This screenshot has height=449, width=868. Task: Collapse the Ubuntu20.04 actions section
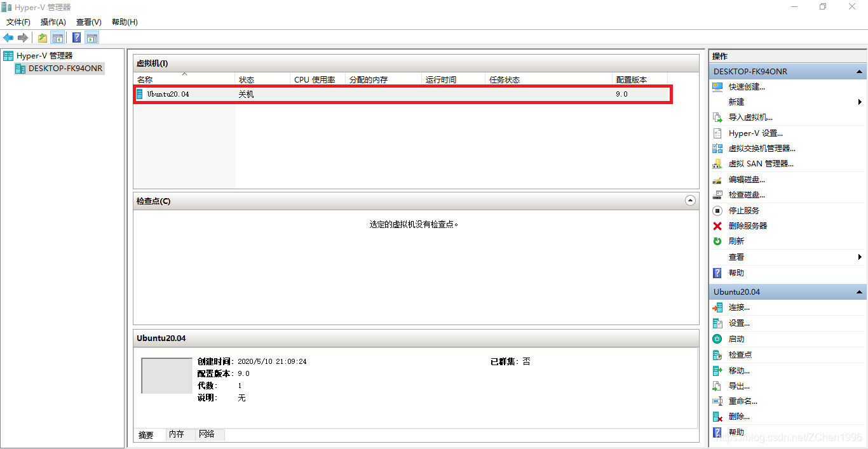[x=860, y=292]
